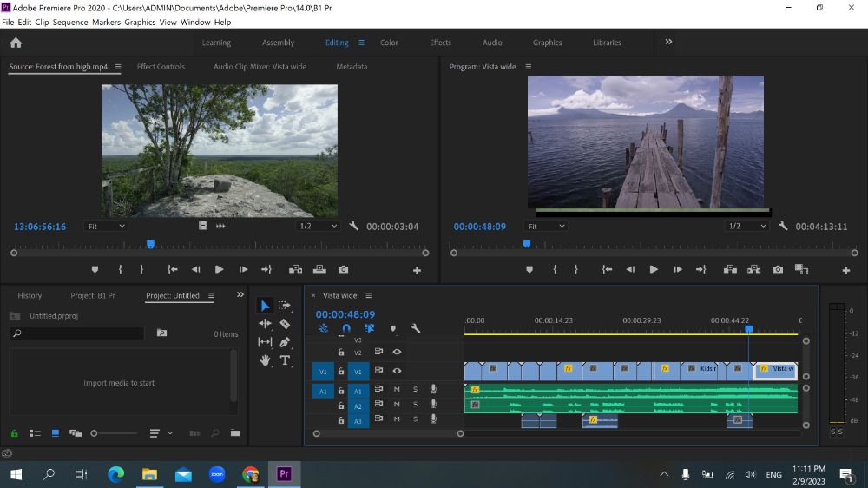Choose the Type tool
Viewport: 868px width, 488px height.
(x=285, y=360)
